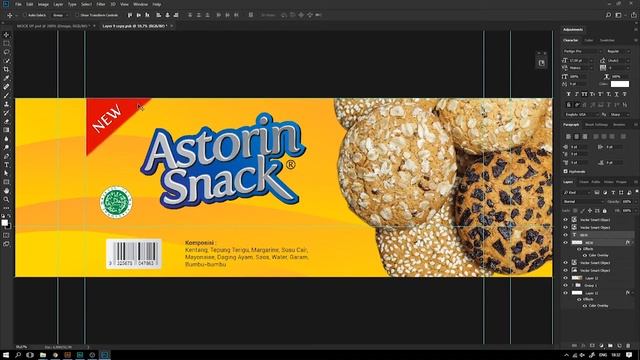Toggle visibility of the bottom layer with fx
The width and height of the screenshot is (640, 360).
(x=566, y=293)
